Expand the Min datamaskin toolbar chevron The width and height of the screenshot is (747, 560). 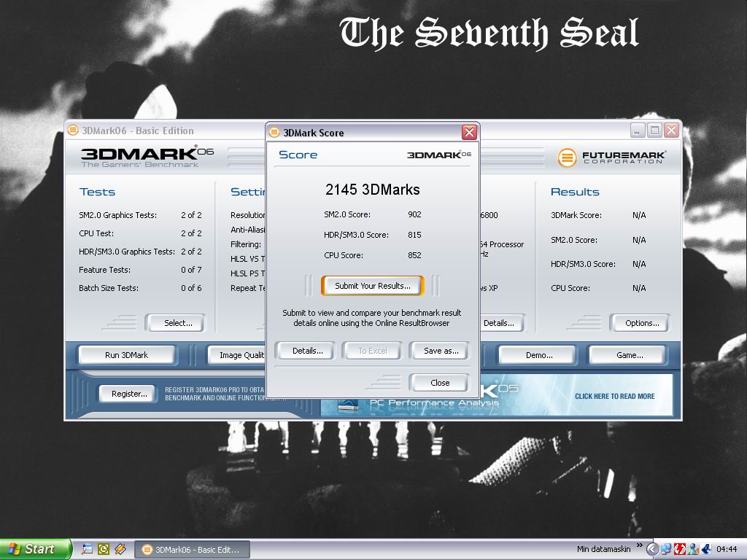(x=639, y=545)
